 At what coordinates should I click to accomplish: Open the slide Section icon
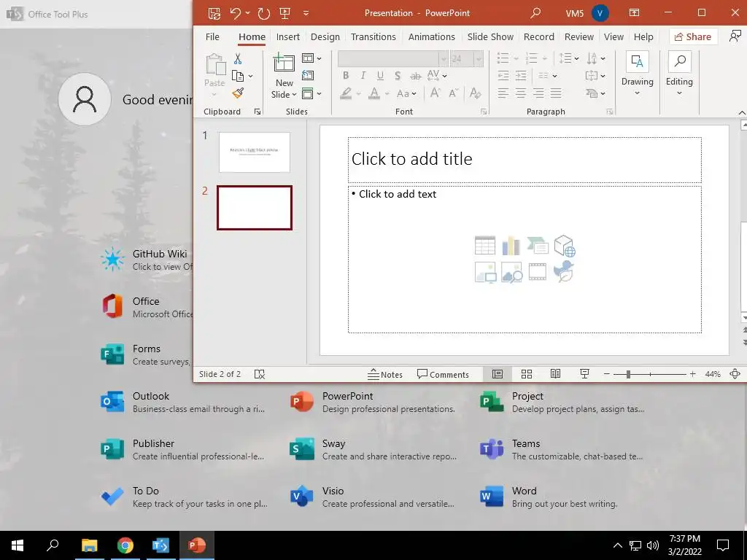(308, 93)
